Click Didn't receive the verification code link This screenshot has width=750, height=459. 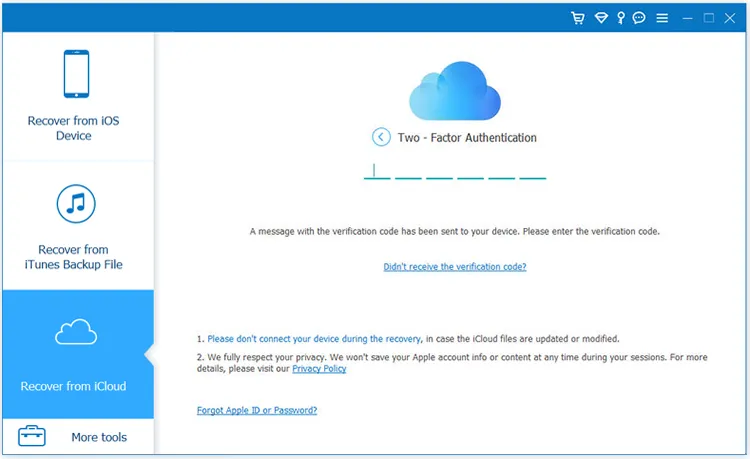tap(454, 267)
